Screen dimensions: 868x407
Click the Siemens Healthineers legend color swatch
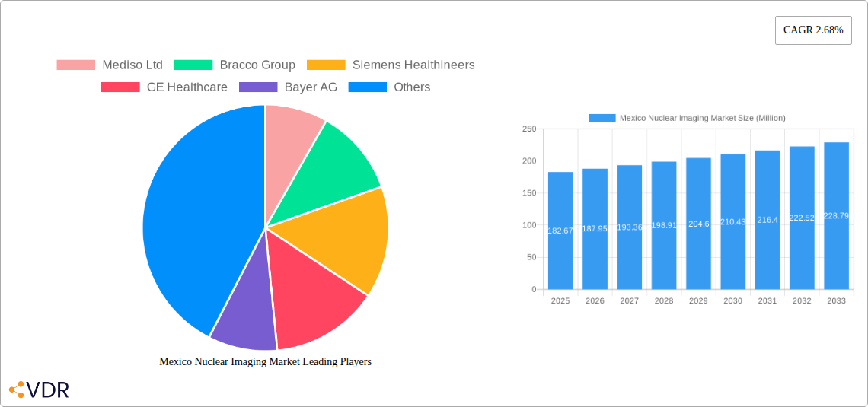326,65
